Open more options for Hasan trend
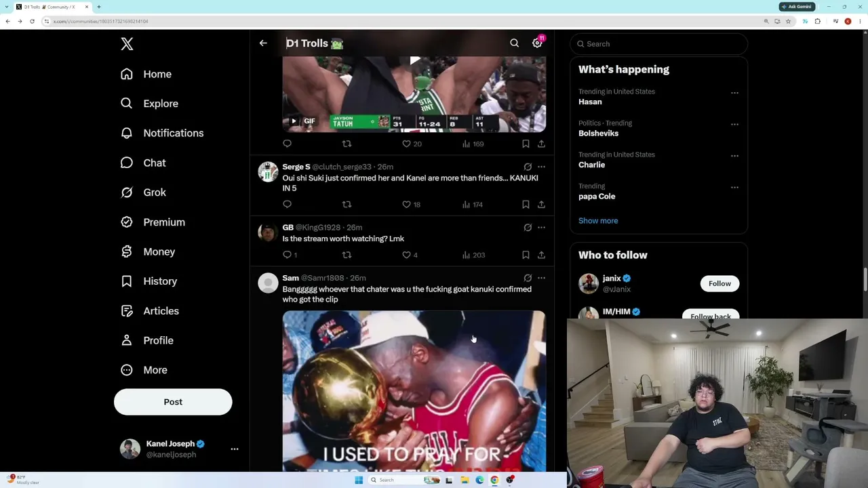 [734, 93]
